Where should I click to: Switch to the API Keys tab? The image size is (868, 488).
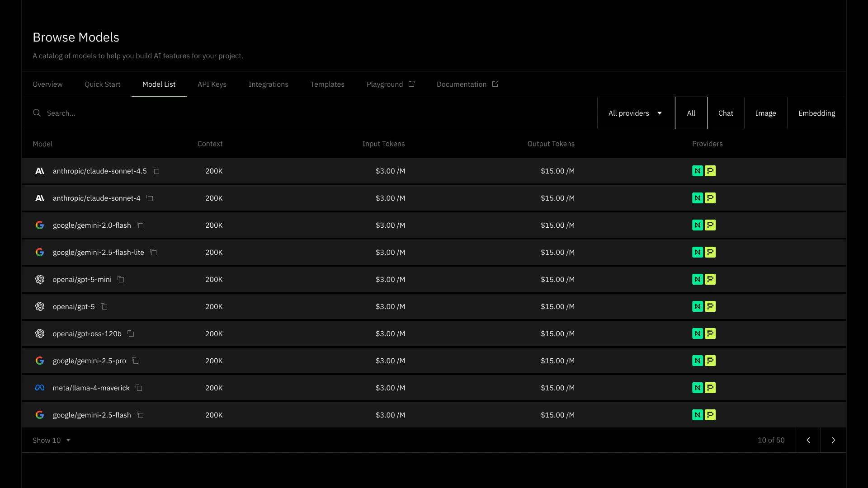click(212, 84)
